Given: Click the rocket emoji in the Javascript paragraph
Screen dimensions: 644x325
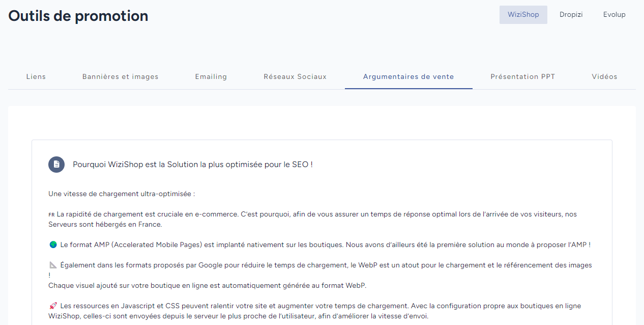Looking at the screenshot, I should tap(52, 306).
